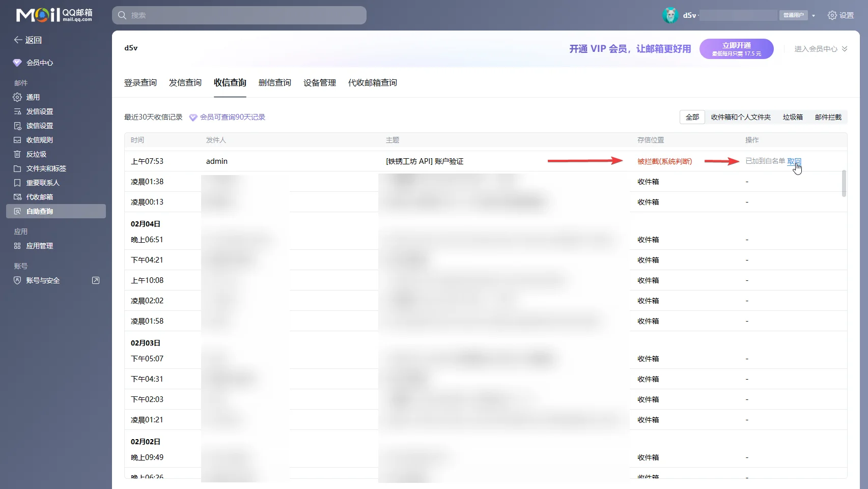Select 重要联系人 from the sidebar

point(42,182)
